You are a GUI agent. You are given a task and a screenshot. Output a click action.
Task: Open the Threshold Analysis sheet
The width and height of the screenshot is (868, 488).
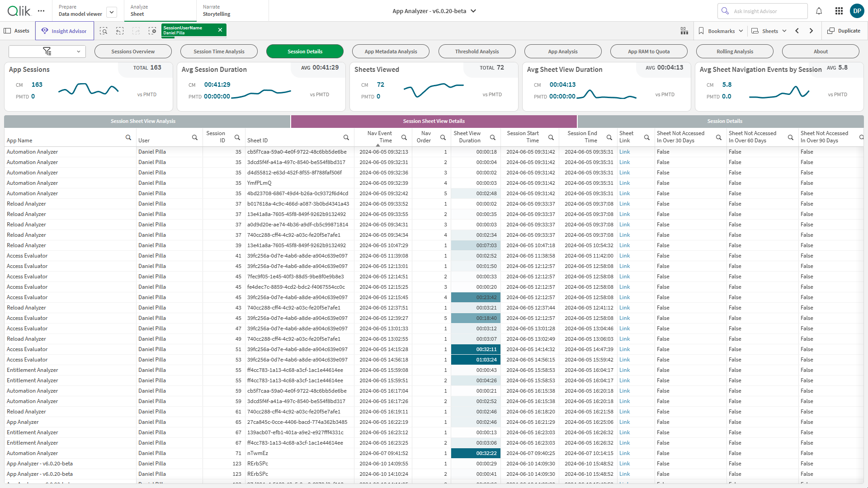pyautogui.click(x=476, y=52)
